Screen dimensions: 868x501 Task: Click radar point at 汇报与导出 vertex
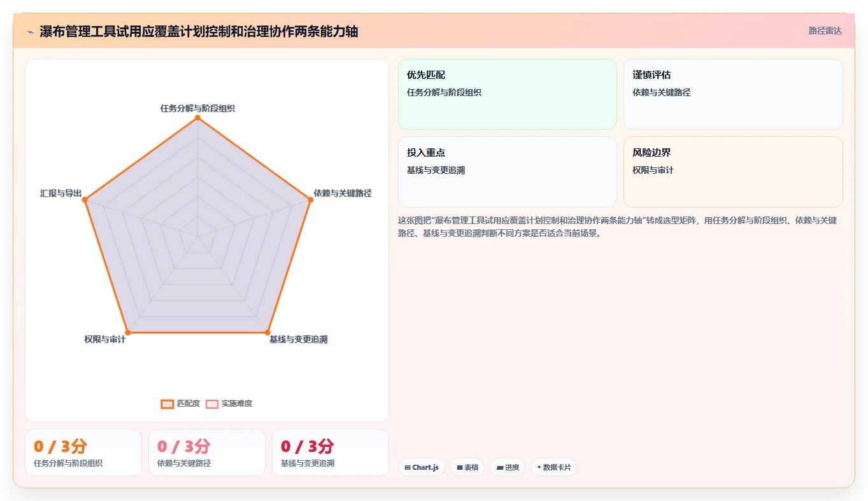tap(84, 200)
